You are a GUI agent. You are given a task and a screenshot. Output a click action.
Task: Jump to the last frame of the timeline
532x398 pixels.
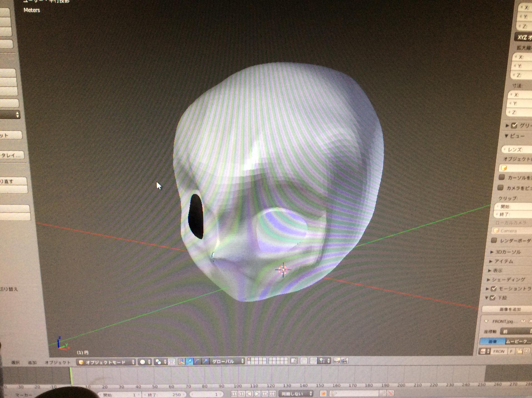273,394
